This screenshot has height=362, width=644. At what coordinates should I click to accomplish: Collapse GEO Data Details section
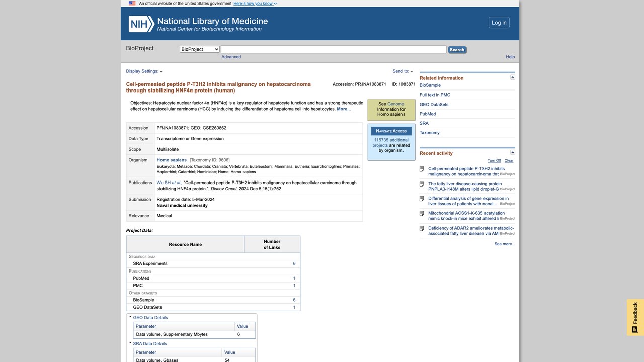pyautogui.click(x=130, y=317)
